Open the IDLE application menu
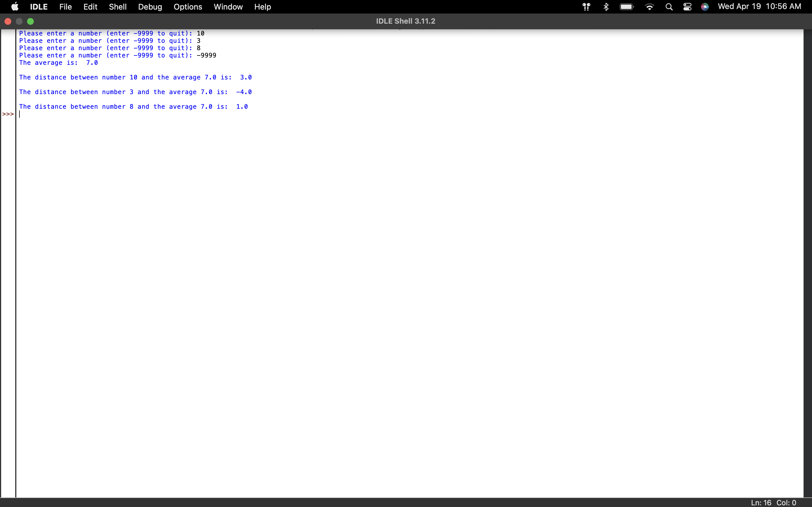The width and height of the screenshot is (812, 507). coord(39,7)
